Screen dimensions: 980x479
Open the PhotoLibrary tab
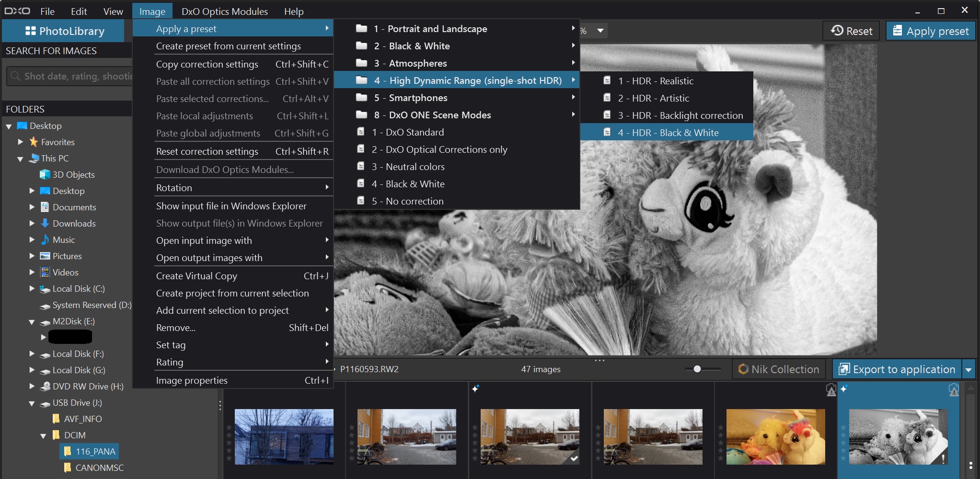(x=65, y=31)
